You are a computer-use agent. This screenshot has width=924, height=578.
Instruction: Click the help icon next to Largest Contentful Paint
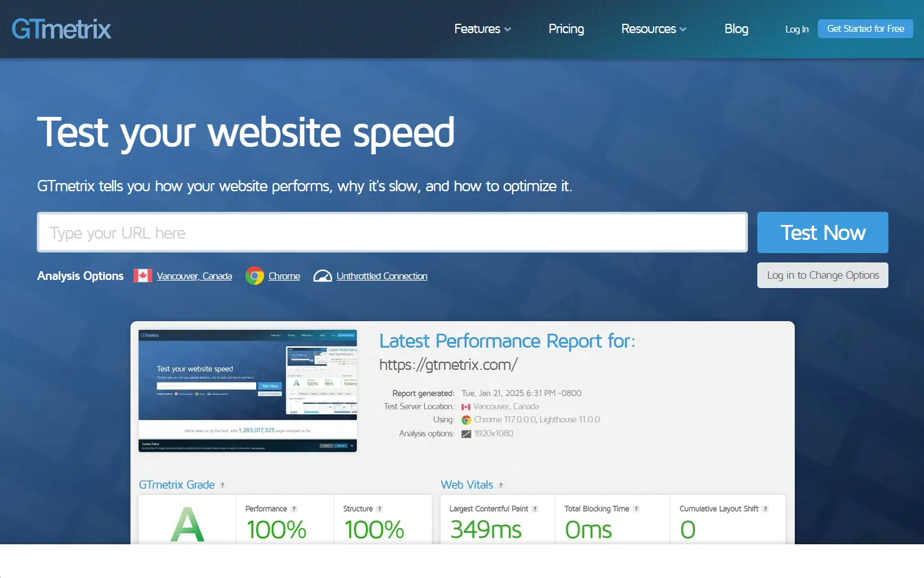coord(535,509)
